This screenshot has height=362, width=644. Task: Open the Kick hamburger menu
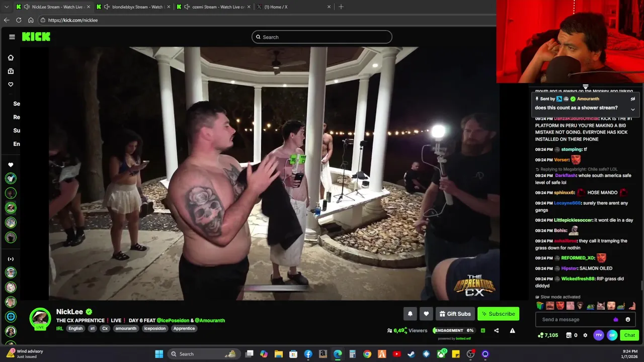tap(12, 37)
